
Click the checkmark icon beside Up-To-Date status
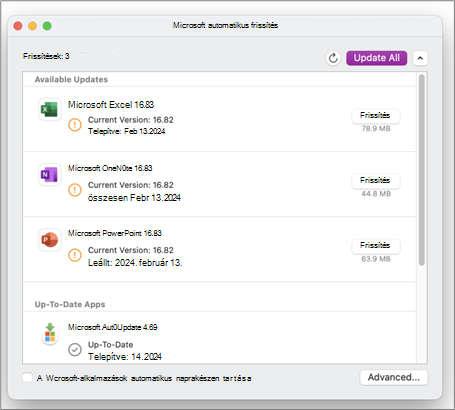tap(75, 350)
